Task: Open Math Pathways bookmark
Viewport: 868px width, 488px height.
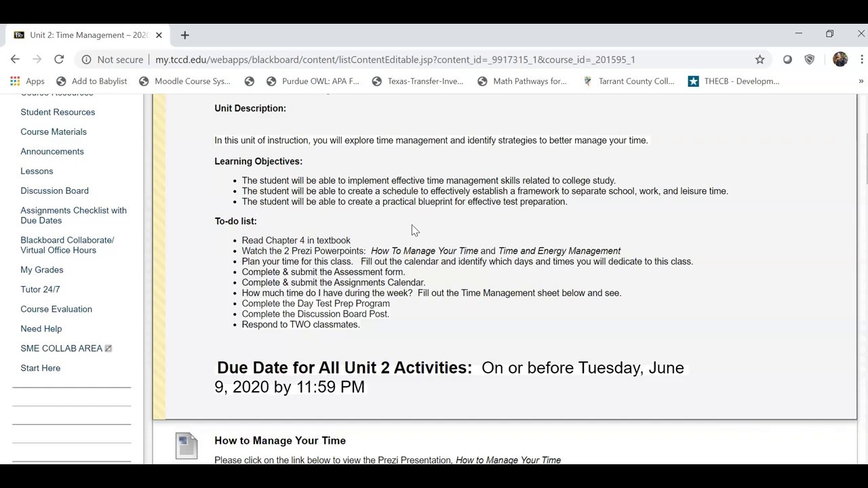Action: pyautogui.click(x=522, y=81)
